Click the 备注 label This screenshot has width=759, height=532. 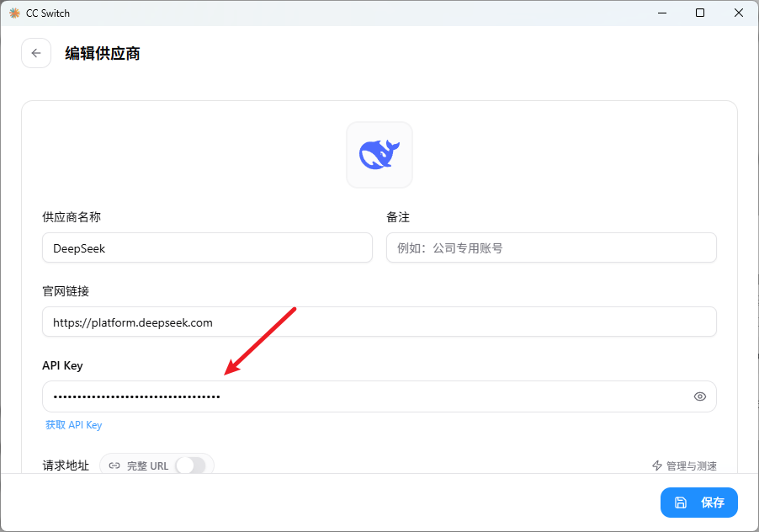click(x=398, y=217)
